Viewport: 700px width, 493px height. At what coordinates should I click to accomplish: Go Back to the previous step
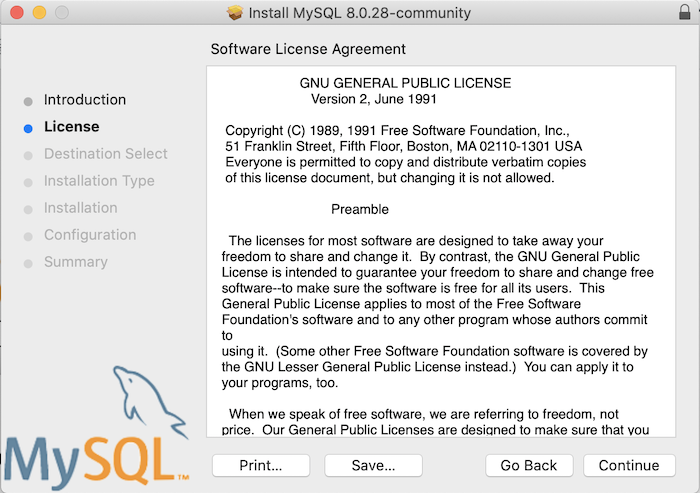click(529, 466)
